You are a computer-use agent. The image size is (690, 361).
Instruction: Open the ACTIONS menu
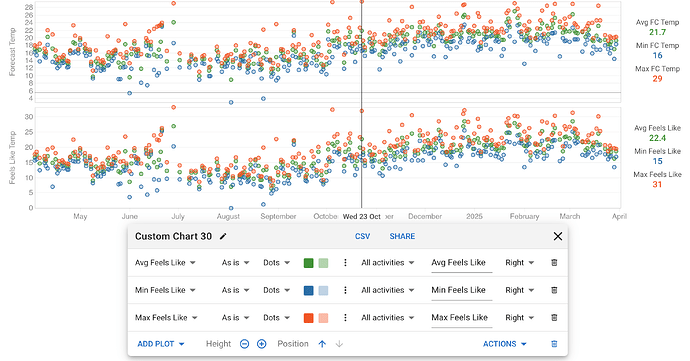(505, 344)
